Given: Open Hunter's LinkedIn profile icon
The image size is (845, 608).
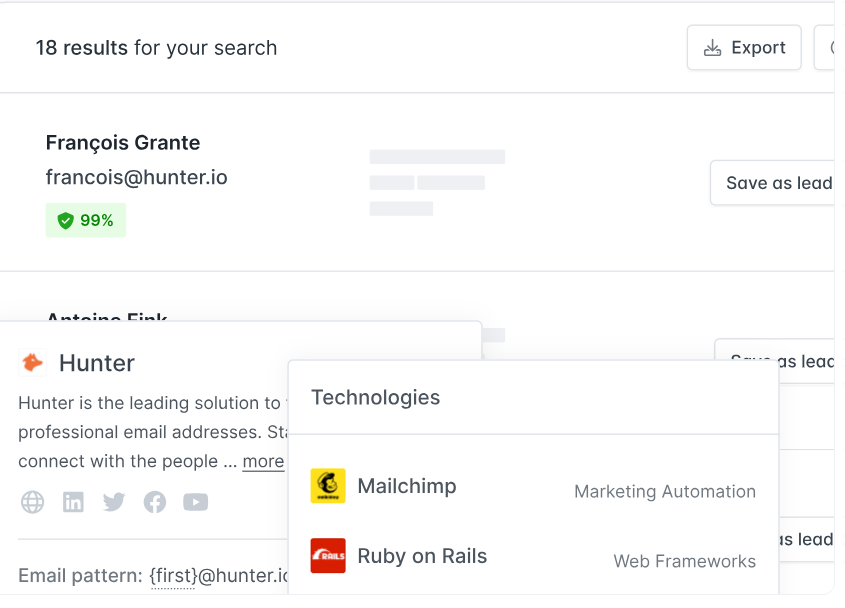Looking at the screenshot, I should click(73, 502).
